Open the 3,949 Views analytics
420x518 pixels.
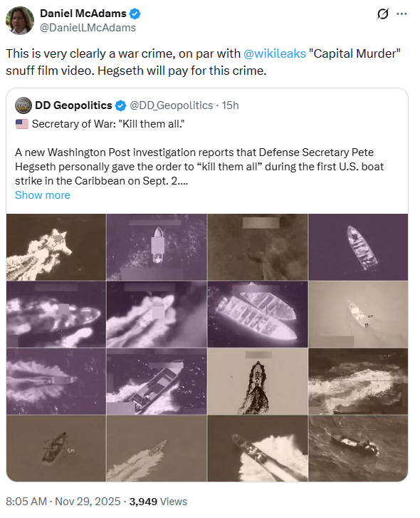pos(158,501)
